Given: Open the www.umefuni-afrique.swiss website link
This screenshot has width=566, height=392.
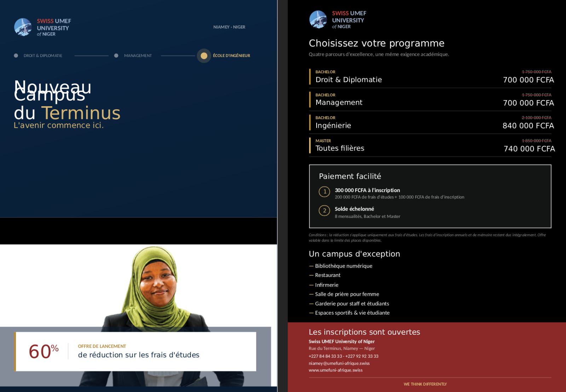Looking at the screenshot, I should pos(336,370).
